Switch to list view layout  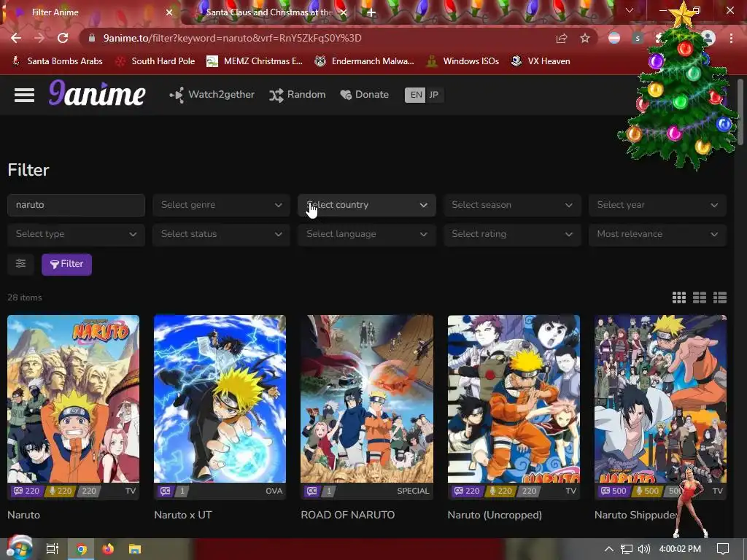pos(720,297)
